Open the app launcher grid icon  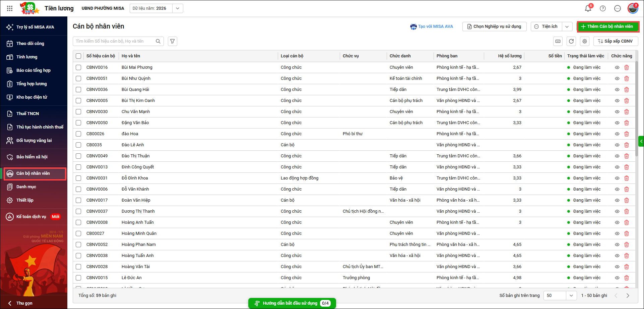point(10,8)
